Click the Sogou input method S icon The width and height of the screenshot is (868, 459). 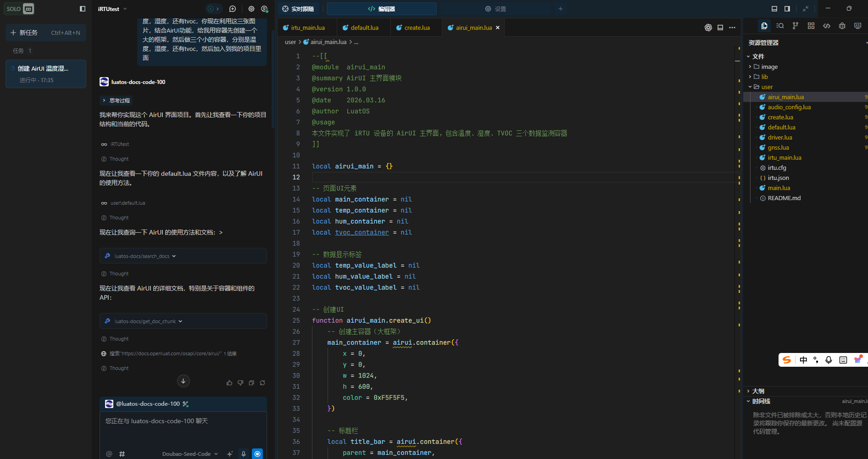coord(787,360)
